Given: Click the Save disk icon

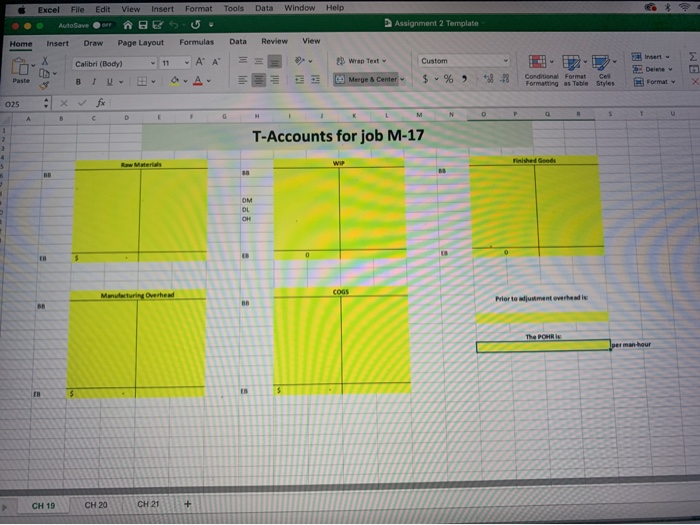Looking at the screenshot, I should 143,25.
